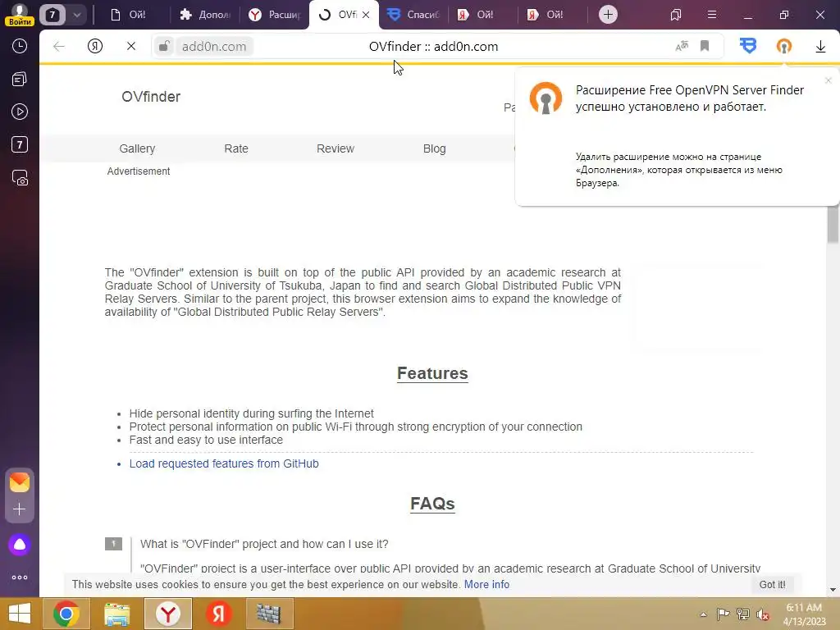Expand FAQ question one about OVFinder project
This screenshot has width=840, height=630.
(x=264, y=544)
